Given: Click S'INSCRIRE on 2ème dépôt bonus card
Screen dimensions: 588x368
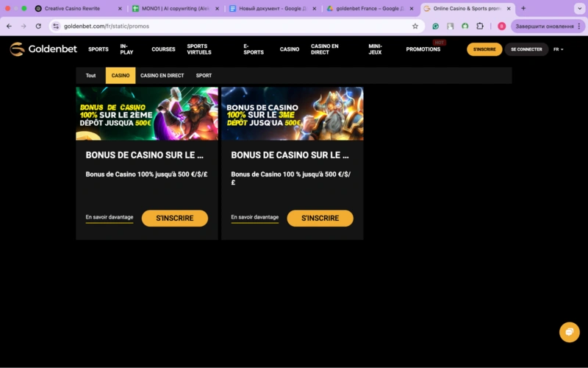Looking at the screenshot, I should pyautogui.click(x=175, y=218).
